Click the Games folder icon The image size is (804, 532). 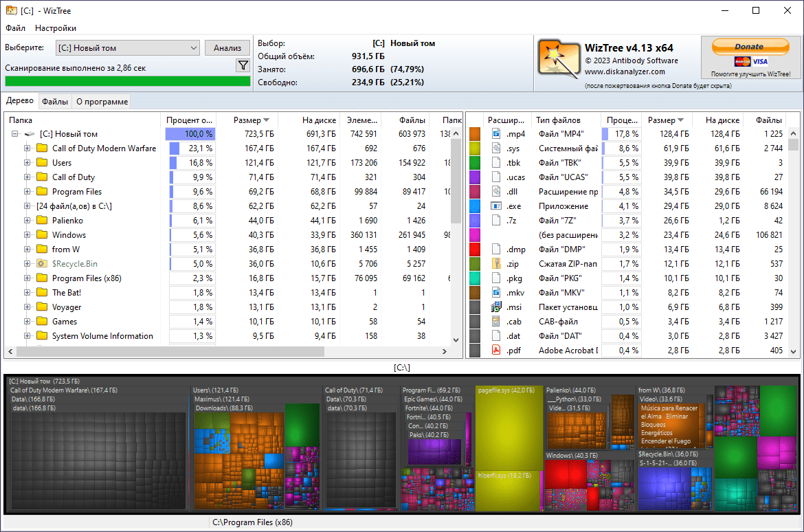42,321
